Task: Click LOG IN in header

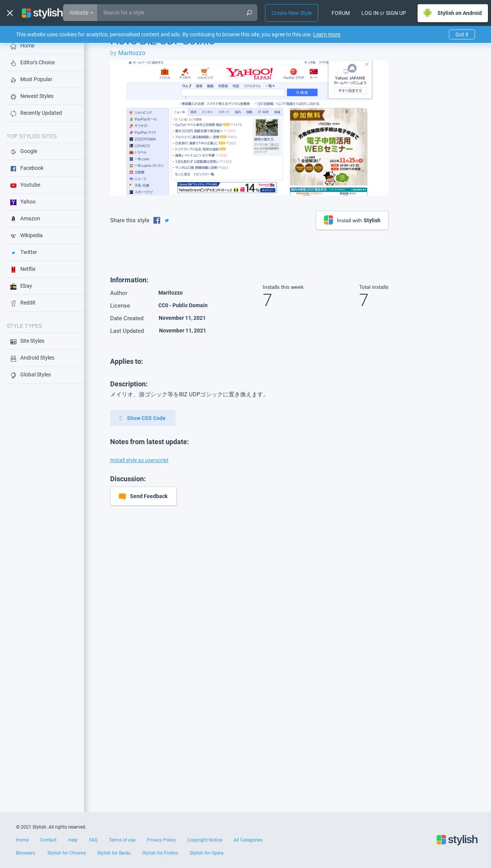Action: (370, 13)
